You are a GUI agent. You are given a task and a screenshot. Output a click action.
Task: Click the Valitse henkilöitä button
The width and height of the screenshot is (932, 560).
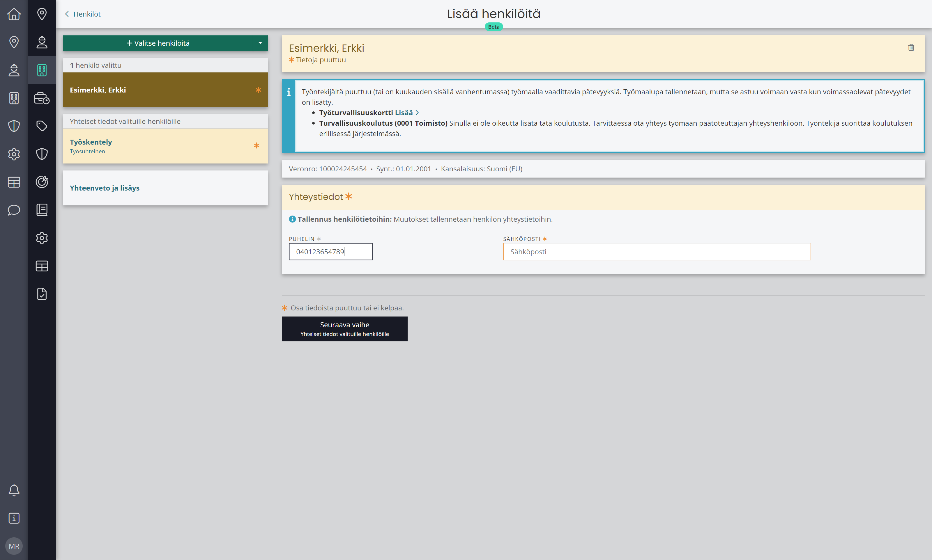158,43
